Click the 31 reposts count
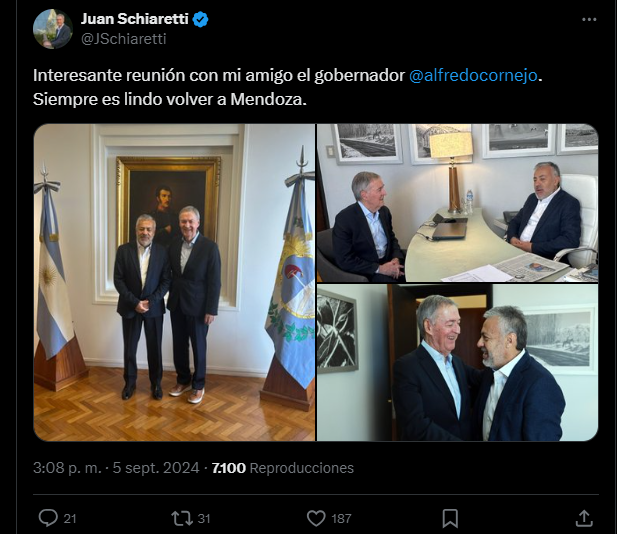Image resolution: width=617 pixels, height=534 pixels. click(x=203, y=519)
